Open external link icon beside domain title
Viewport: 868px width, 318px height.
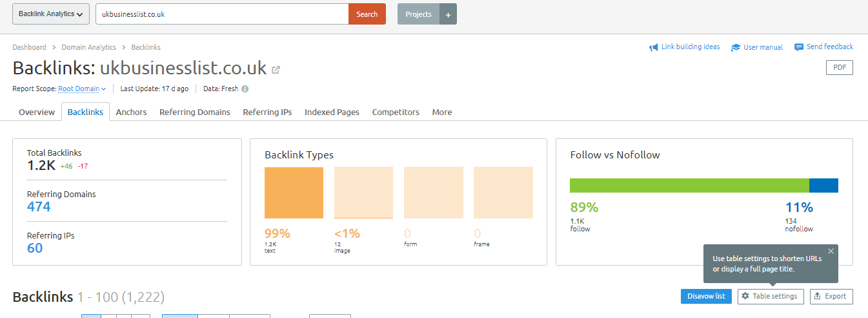point(276,70)
